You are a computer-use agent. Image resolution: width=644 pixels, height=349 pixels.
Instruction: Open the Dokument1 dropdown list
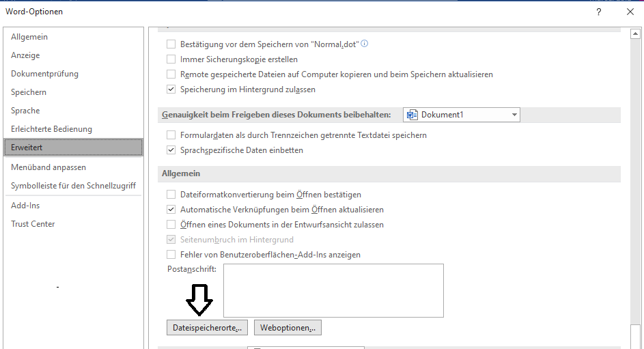pyautogui.click(x=514, y=115)
